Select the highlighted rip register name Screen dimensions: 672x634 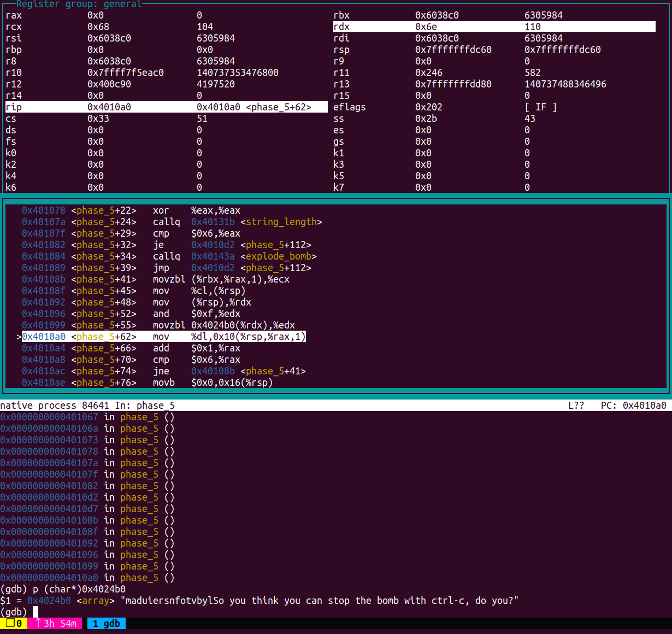(14, 107)
